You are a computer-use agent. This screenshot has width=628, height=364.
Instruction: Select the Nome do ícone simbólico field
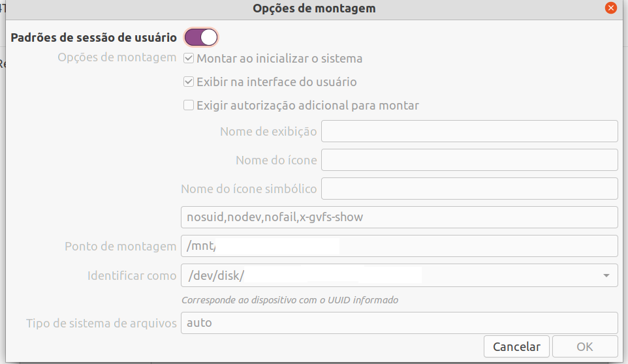click(x=469, y=189)
